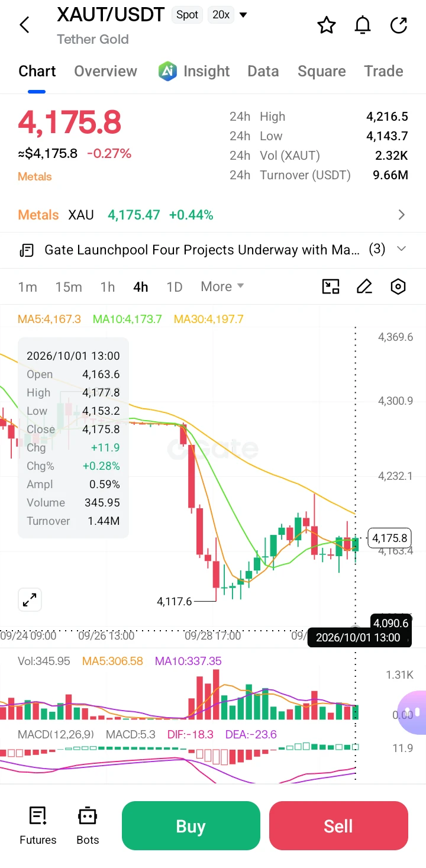Tap the Spot badge
426x868 pixels.
click(x=187, y=15)
